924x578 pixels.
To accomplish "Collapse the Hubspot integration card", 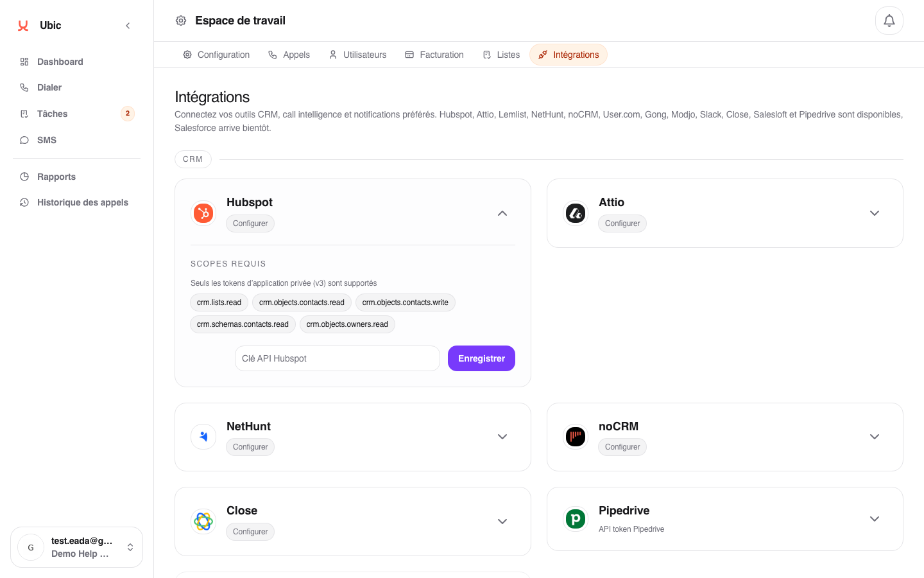I will coord(502,213).
